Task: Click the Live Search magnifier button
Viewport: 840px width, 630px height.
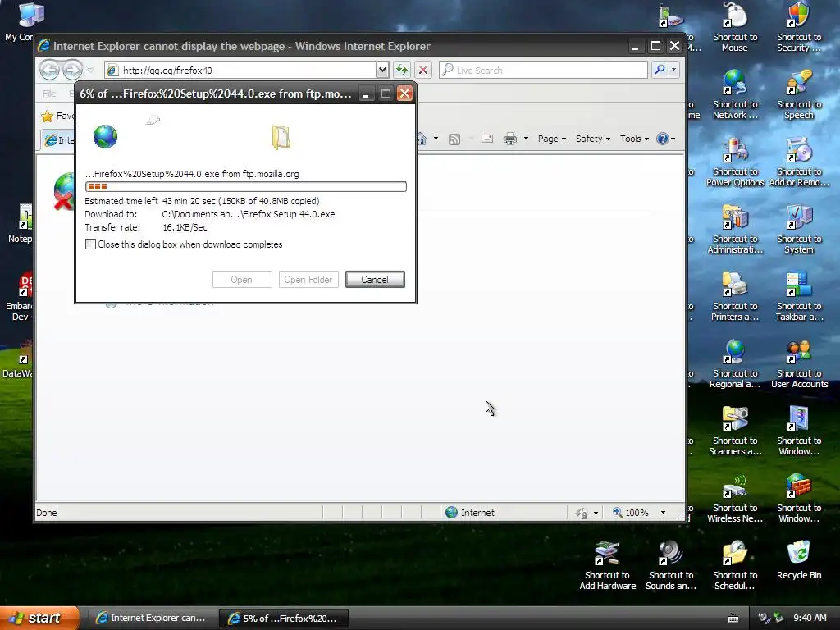Action: [x=660, y=70]
